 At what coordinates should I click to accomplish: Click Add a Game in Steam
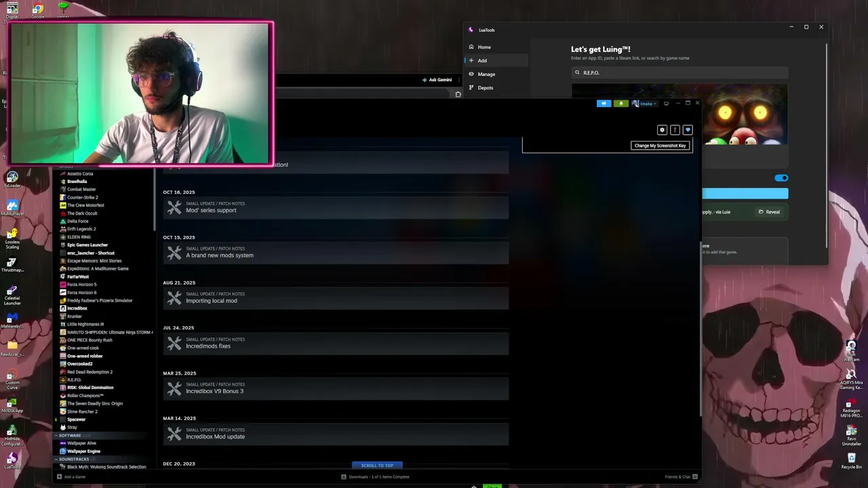click(71, 476)
